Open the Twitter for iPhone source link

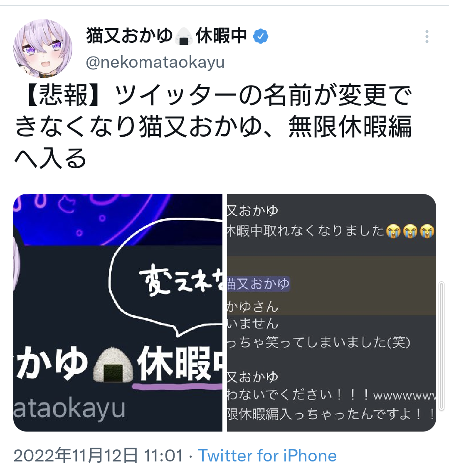click(x=267, y=456)
